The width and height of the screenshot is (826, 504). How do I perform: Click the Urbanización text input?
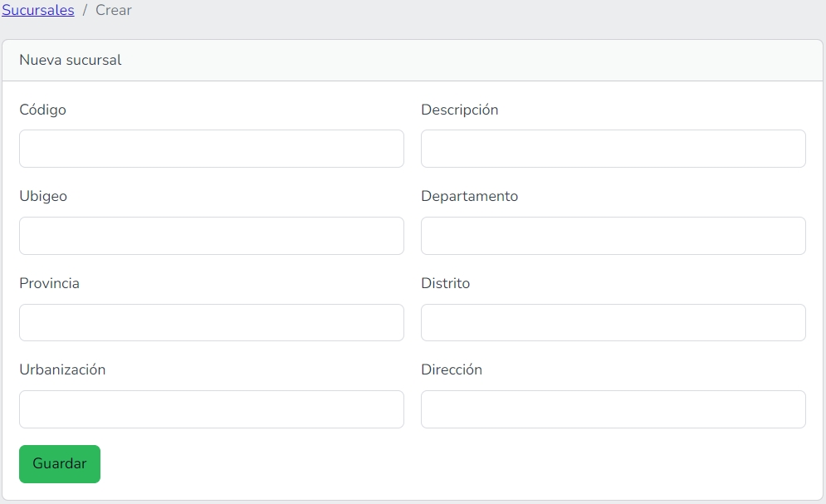tap(212, 409)
